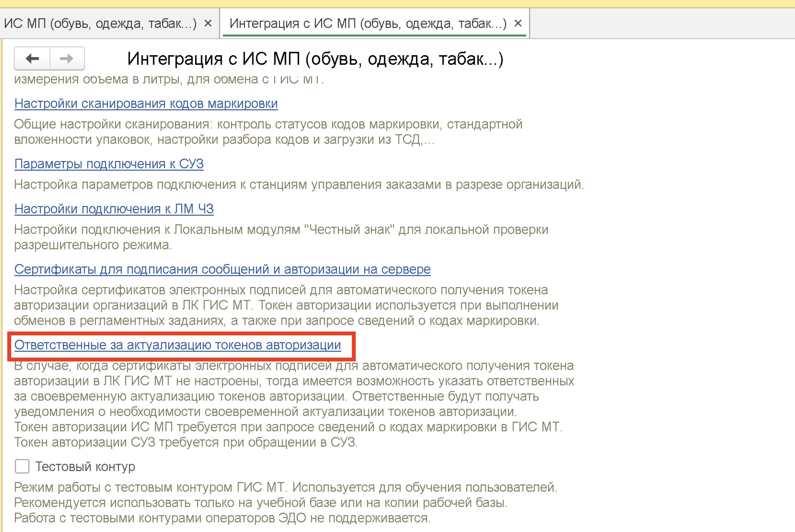Click text Рекомендуется использовать только на учебной базе

[x=261, y=502]
